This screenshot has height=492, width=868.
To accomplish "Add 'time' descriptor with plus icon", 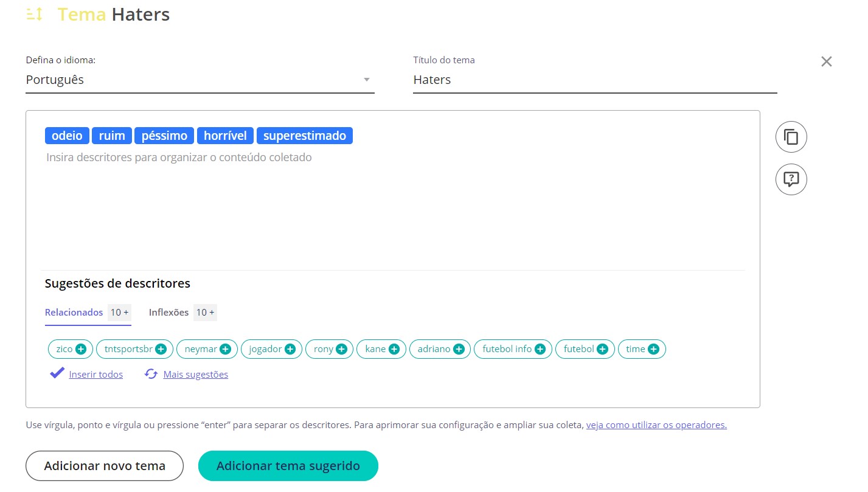I will (x=653, y=349).
